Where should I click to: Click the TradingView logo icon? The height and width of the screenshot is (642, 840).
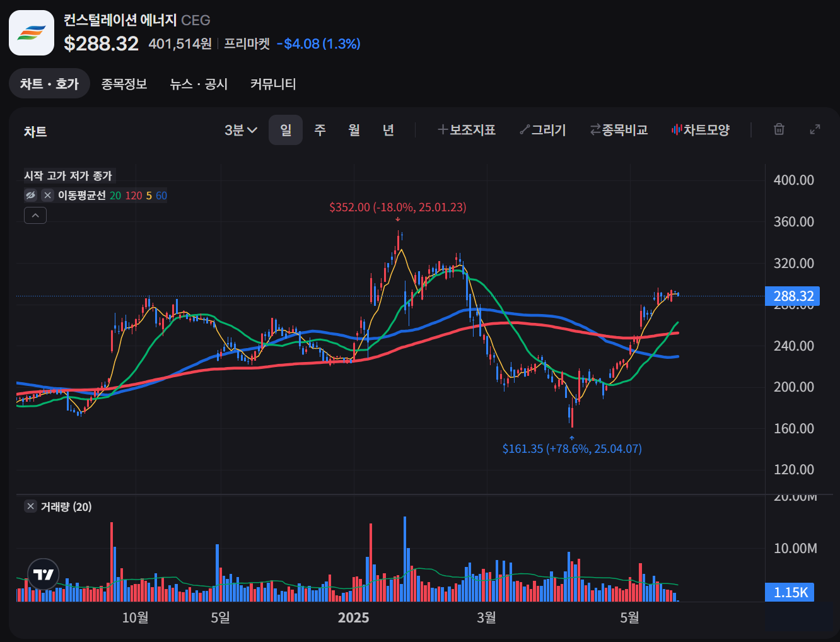[x=44, y=575]
